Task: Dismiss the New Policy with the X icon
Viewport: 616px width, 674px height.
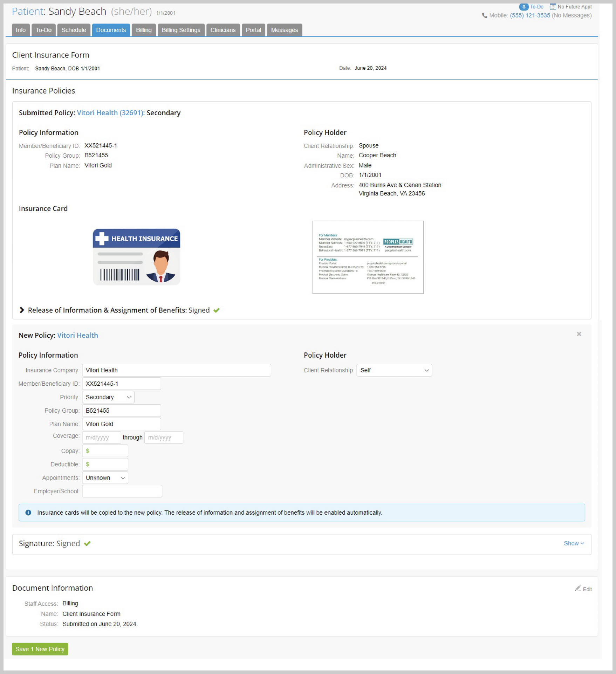Action: pos(579,334)
